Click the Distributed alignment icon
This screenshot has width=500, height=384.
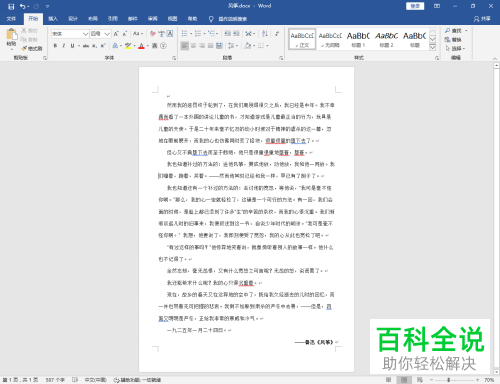pyautogui.click(x=219, y=46)
